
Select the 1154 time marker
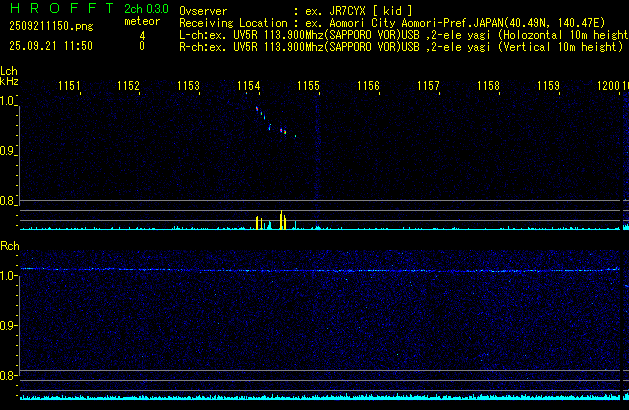[x=249, y=86]
